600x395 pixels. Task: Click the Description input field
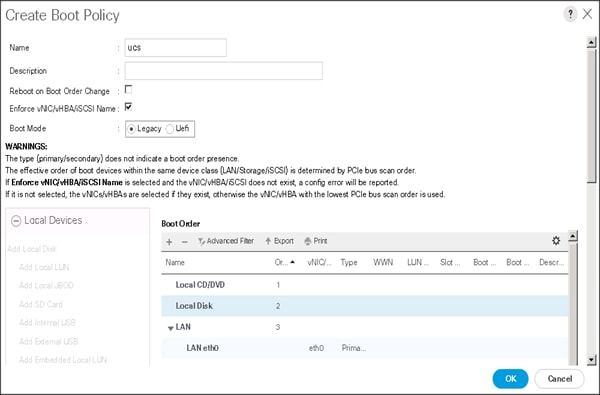223,71
